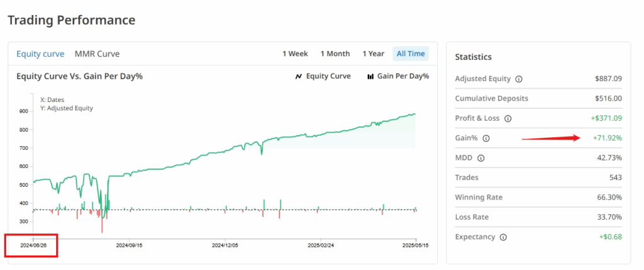
Task: Open the MMR Curve tab
Action: click(97, 53)
